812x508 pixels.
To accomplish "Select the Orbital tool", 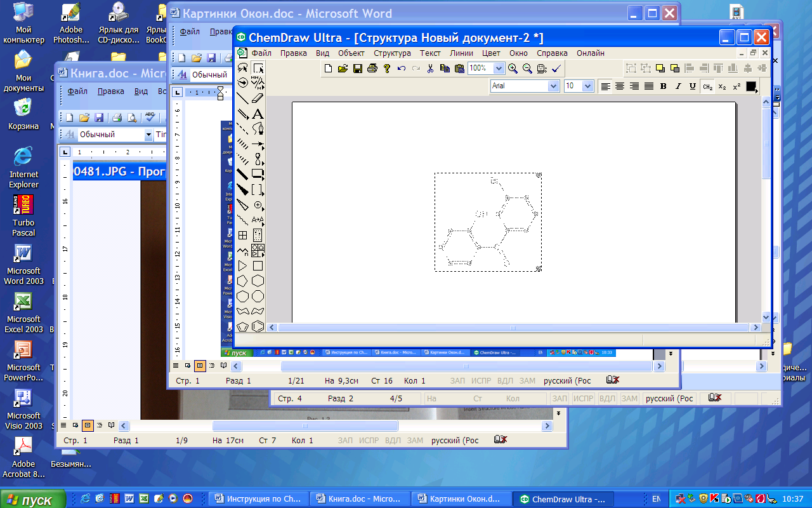I will (258, 159).
